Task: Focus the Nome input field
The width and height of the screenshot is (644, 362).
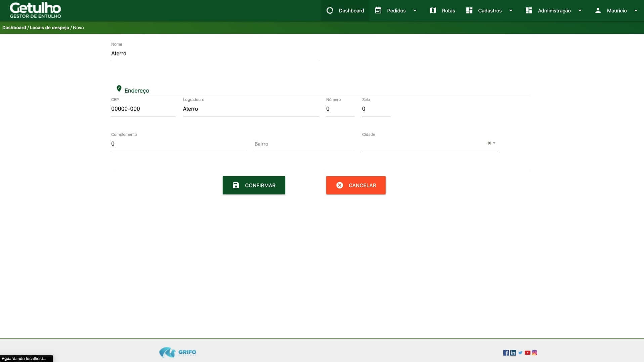Action: [215, 54]
